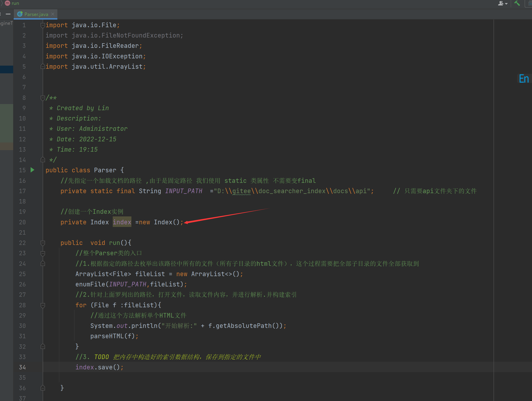Click the run gutter arrow beside class Parser
Image resolution: width=532 pixels, height=401 pixels.
coord(33,170)
